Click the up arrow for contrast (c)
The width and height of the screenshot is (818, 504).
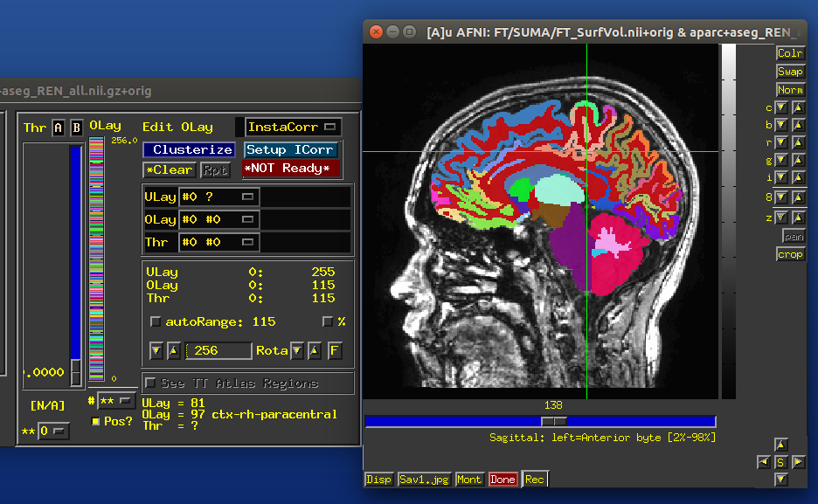[798, 108]
